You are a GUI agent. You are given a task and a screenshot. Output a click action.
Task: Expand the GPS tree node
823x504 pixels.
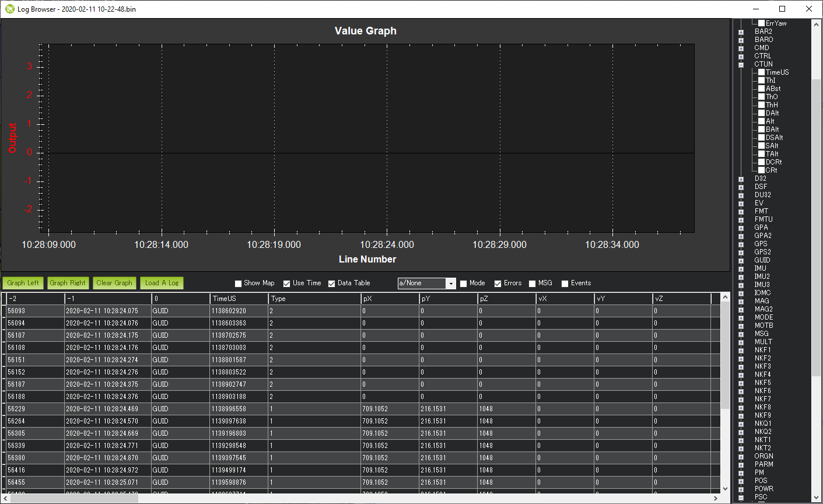coord(740,243)
